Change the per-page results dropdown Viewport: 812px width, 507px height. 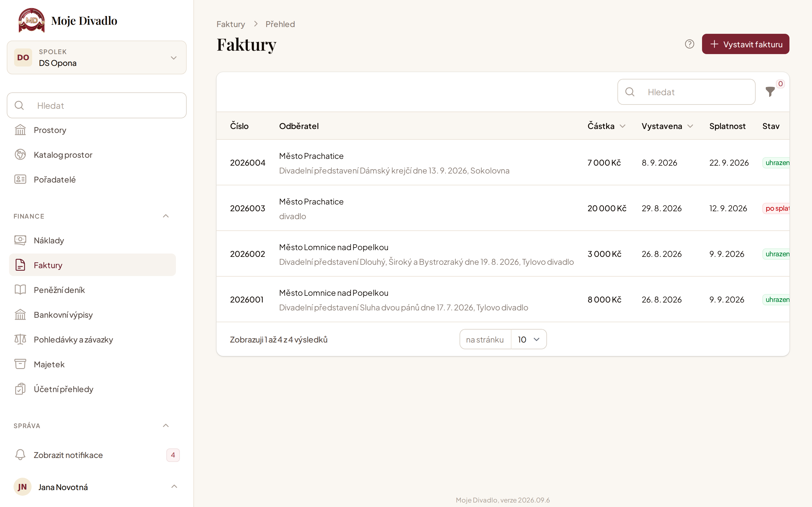click(x=528, y=339)
